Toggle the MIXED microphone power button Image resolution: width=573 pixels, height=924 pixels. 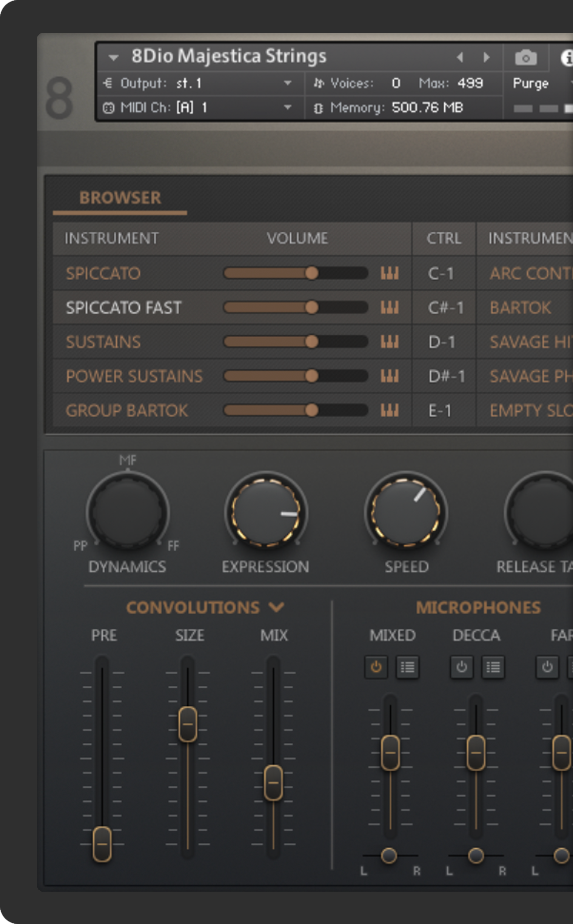click(x=376, y=668)
